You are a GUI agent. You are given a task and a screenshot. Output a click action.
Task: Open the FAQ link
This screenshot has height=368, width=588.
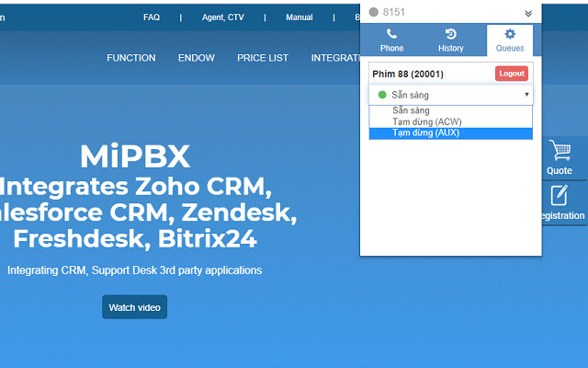[x=152, y=17]
